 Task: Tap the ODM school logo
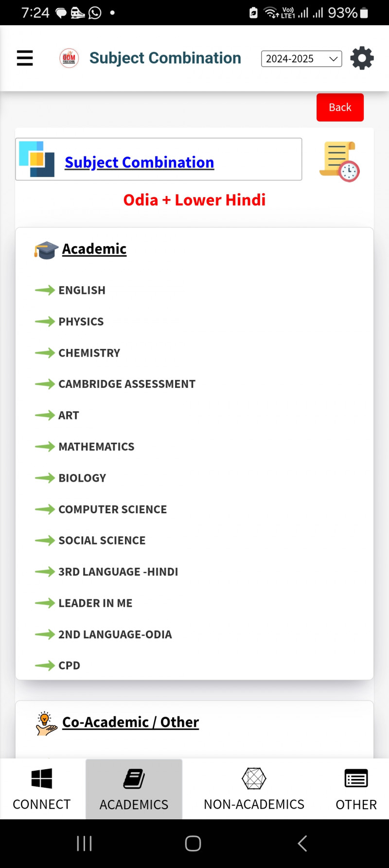click(69, 58)
